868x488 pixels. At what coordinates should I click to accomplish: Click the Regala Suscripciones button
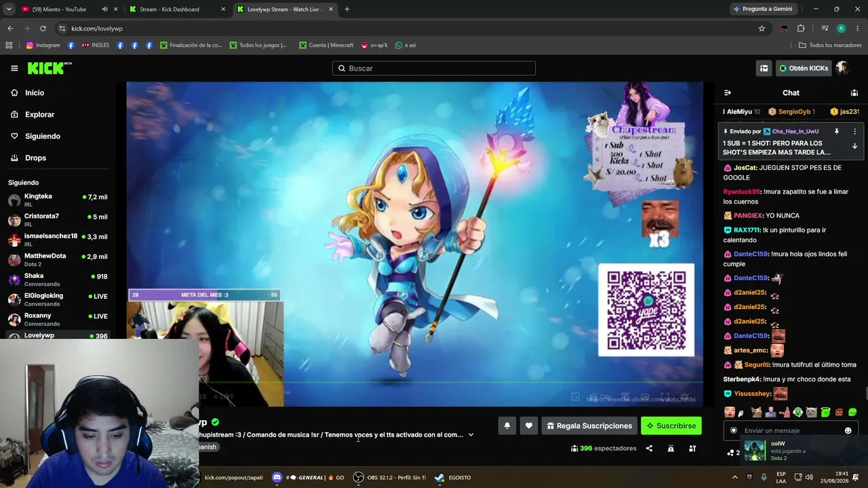click(589, 426)
